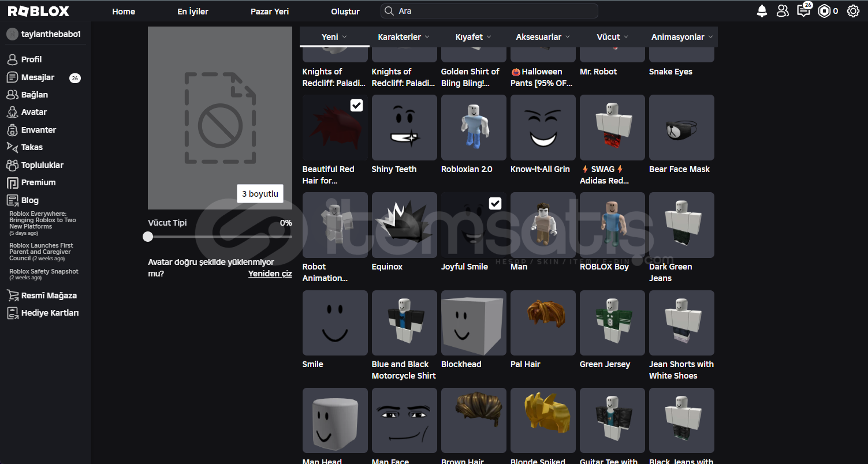Select the Green Jersey thumbnail
This screenshot has width=868, height=464.
tap(612, 323)
